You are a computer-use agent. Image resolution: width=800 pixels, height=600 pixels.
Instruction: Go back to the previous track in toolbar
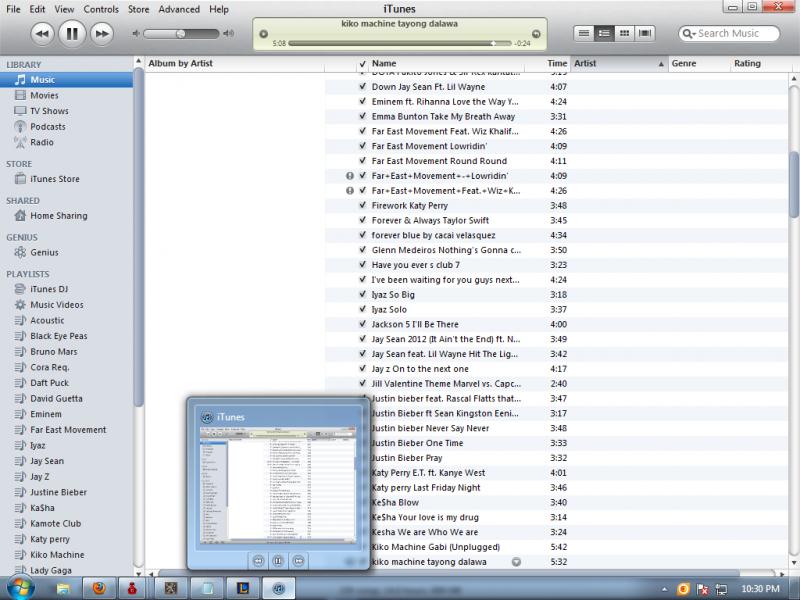(42, 34)
